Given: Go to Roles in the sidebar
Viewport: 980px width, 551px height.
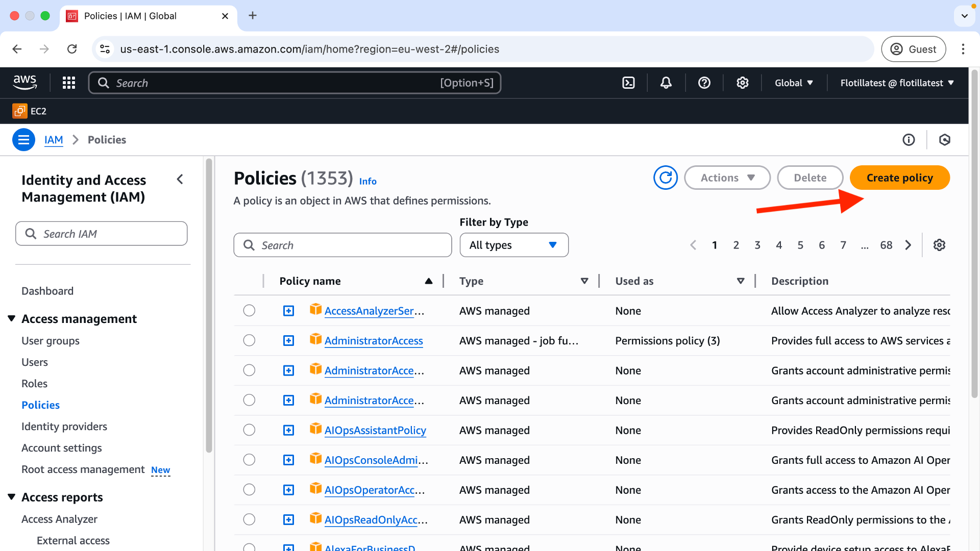Looking at the screenshot, I should coord(34,384).
